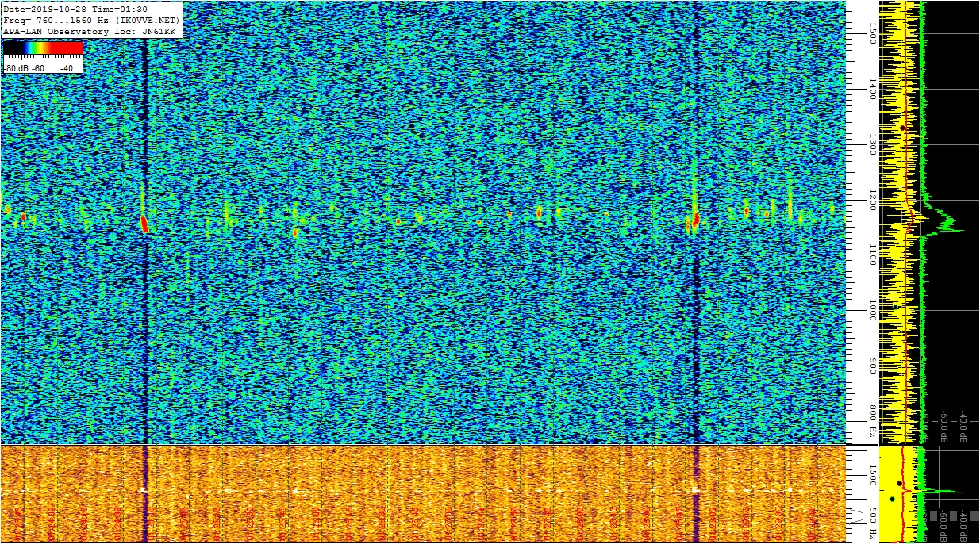Click the -40 label on the color legend
The width and height of the screenshot is (980, 544).
coord(67,68)
